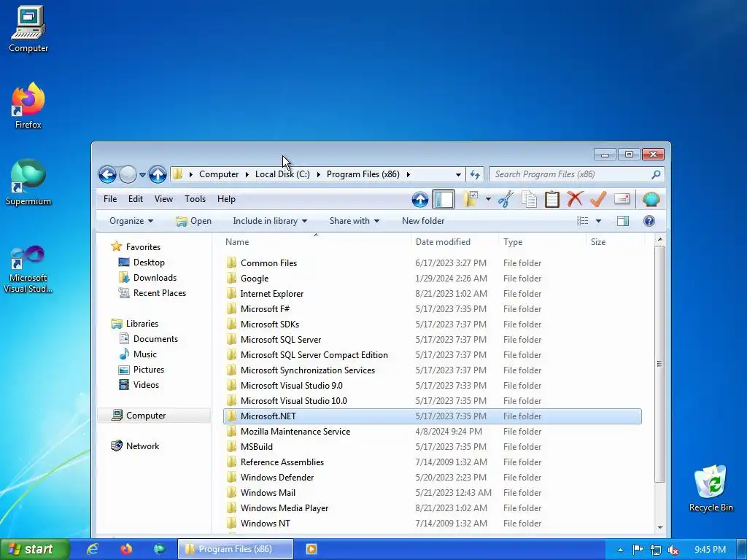The height and width of the screenshot is (560, 747).
Task: Open the recent pages dropdown next to Forward
Action: (x=142, y=175)
